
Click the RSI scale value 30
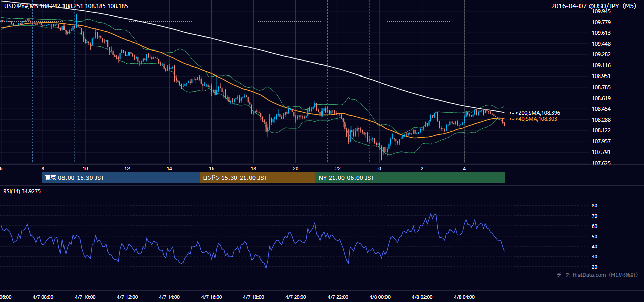594,256
